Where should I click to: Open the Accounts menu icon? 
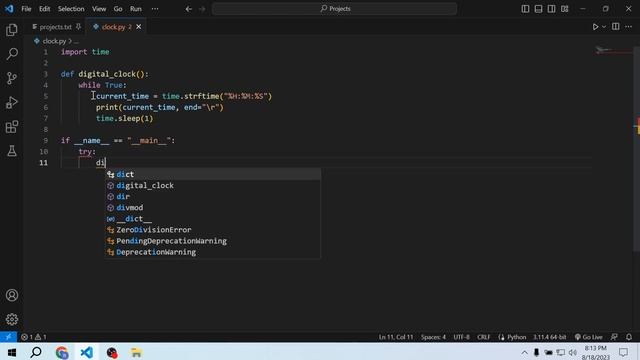click(12, 295)
